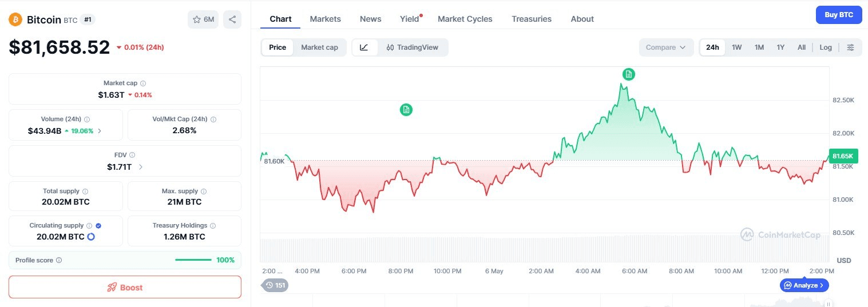This screenshot has width=868, height=307.
Task: Open the share icon button
Action: click(x=232, y=19)
